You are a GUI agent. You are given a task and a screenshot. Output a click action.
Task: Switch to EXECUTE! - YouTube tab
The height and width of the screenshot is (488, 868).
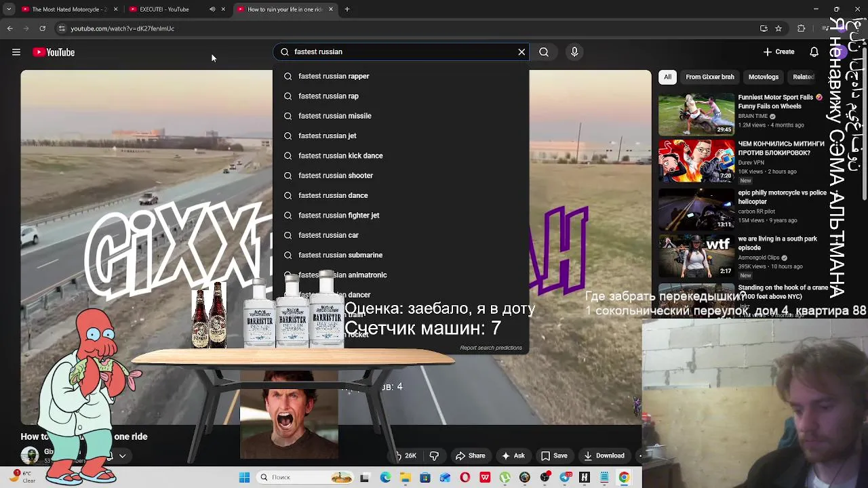click(164, 9)
